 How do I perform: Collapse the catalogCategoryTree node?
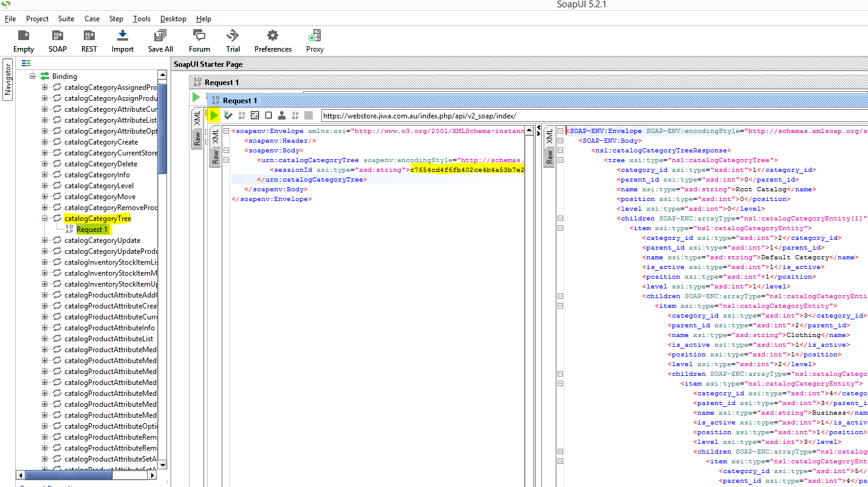click(45, 219)
